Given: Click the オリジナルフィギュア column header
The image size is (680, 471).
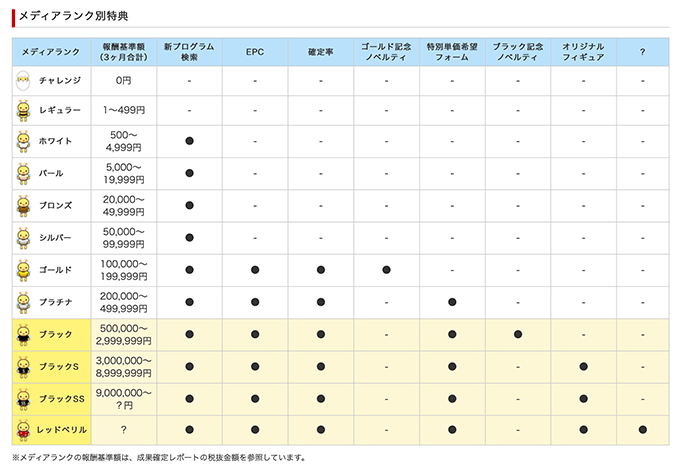Looking at the screenshot, I should click(x=583, y=52).
